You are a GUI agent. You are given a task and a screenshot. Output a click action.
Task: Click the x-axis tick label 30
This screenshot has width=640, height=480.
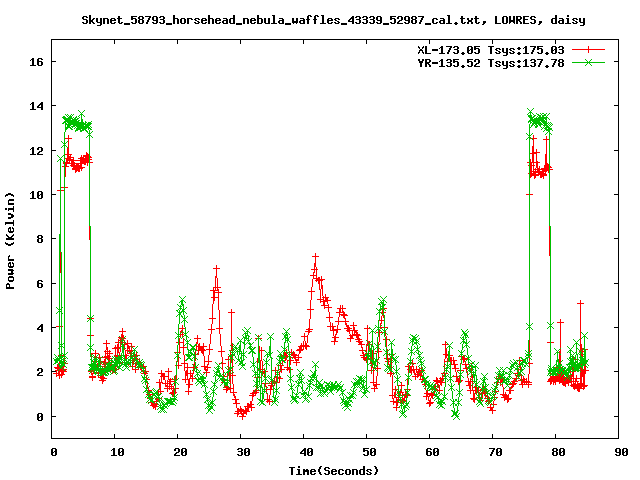(243, 452)
